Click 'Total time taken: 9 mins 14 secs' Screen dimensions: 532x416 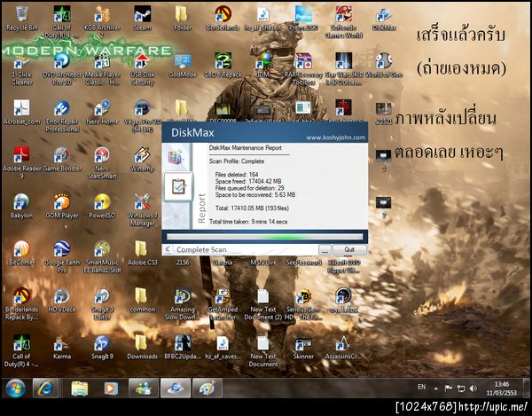(x=248, y=222)
